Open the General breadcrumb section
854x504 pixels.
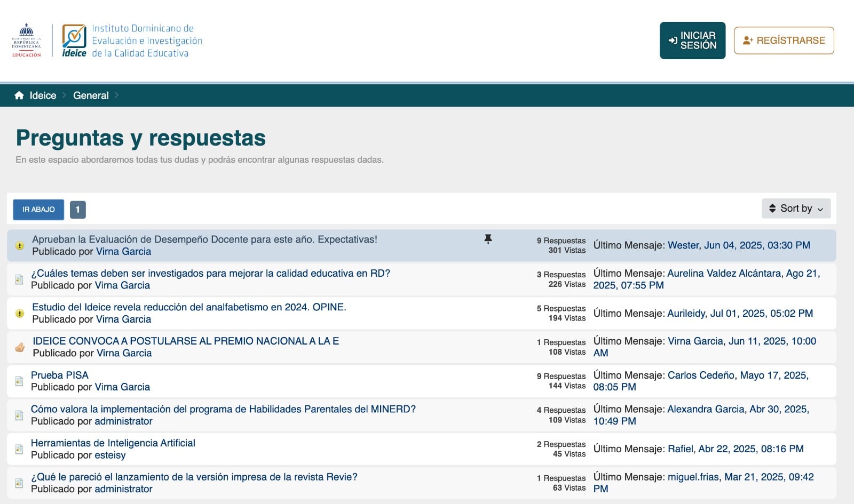91,95
